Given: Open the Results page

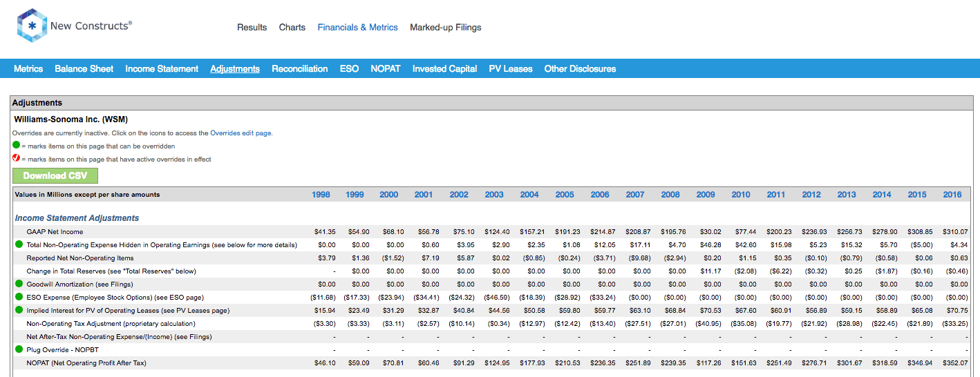Looking at the screenshot, I should click(x=252, y=28).
